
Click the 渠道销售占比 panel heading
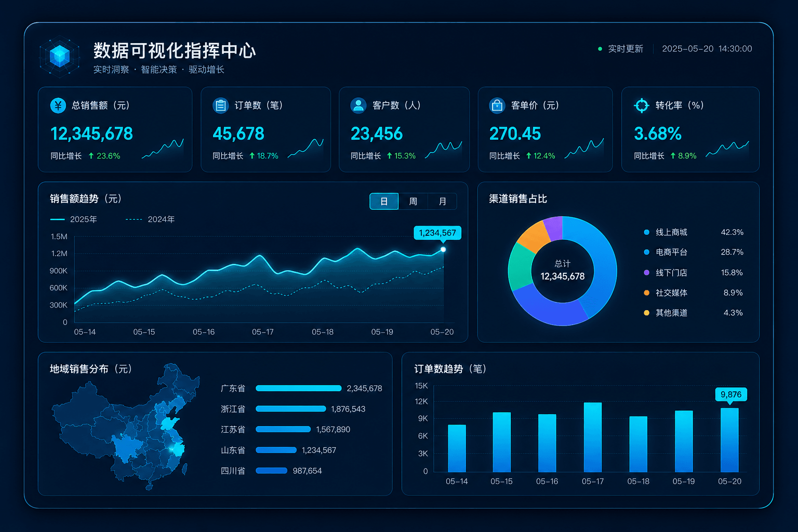coord(518,199)
